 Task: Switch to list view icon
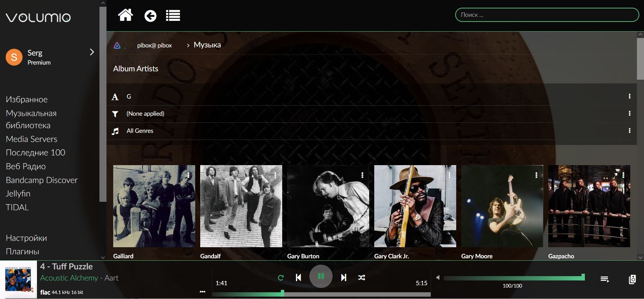173,16
